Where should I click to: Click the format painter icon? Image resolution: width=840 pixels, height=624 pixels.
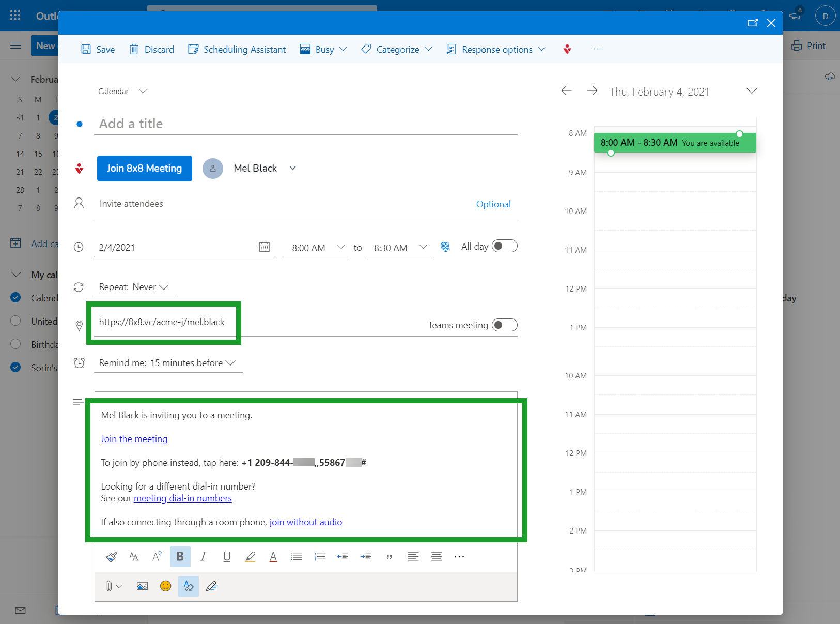click(x=111, y=557)
